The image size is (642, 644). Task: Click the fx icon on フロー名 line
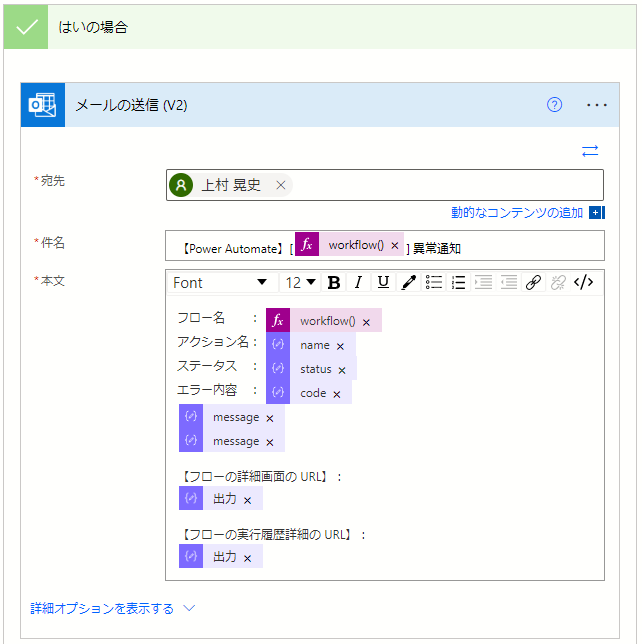tap(278, 320)
